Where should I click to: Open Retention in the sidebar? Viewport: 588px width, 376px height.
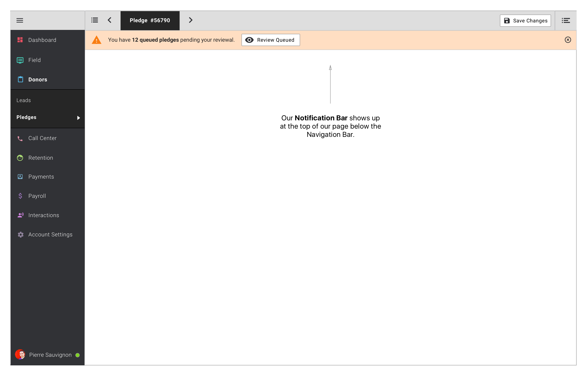click(x=47, y=158)
